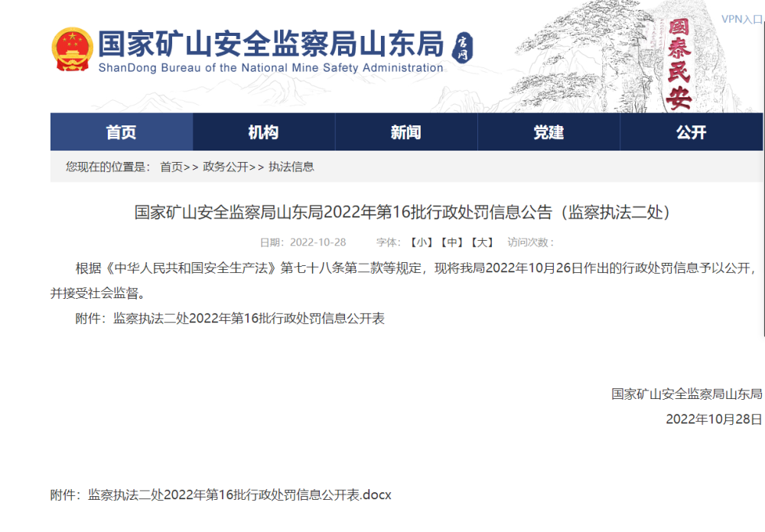Click 执法信息 in the breadcrumb trail
This screenshot has height=532, width=765.
coord(291,167)
